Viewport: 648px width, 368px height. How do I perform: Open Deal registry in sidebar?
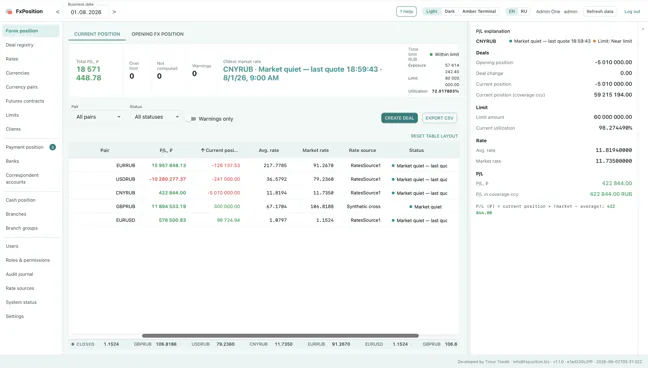[31, 45]
